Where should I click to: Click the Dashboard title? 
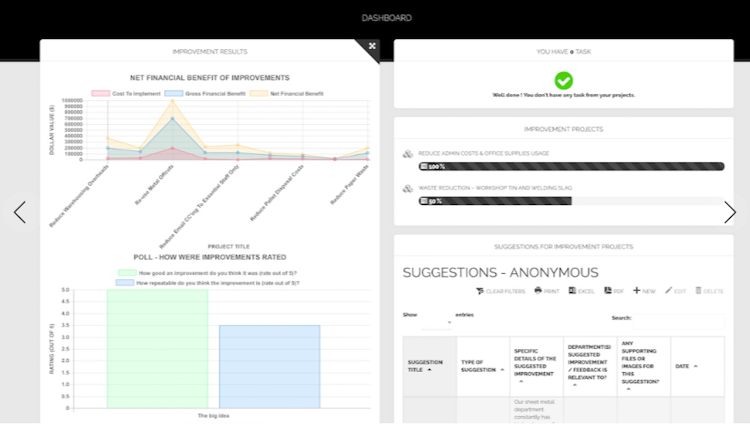[x=386, y=18]
